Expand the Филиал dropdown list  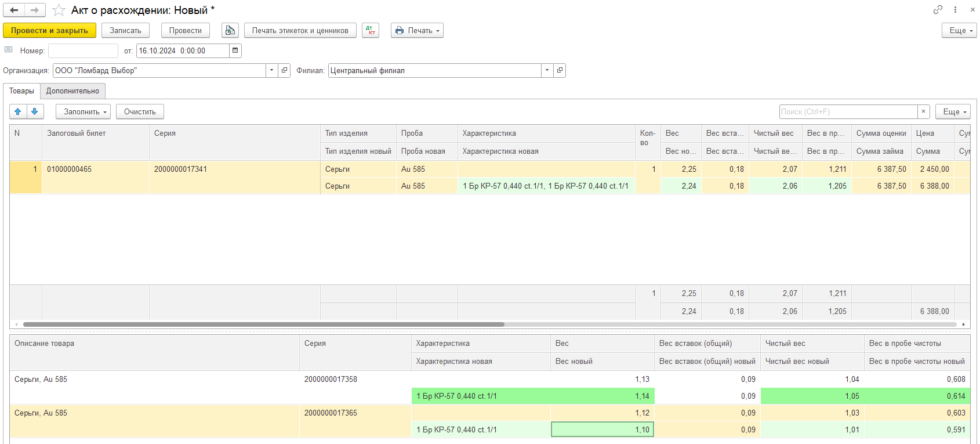coord(547,70)
